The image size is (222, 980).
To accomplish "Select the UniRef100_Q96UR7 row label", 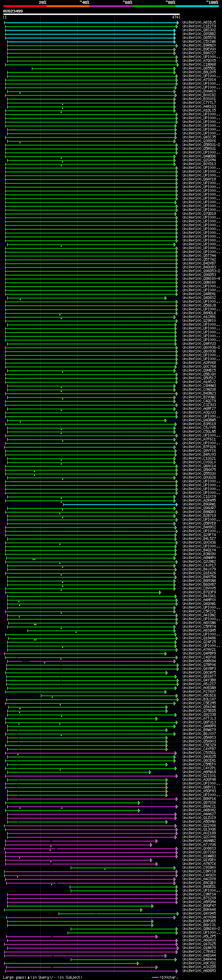I will (x=199, y=508).
